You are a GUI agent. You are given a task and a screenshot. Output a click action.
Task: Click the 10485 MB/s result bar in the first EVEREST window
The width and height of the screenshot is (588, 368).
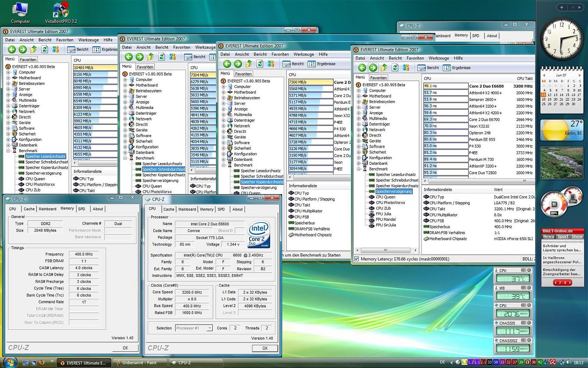tap(95, 68)
